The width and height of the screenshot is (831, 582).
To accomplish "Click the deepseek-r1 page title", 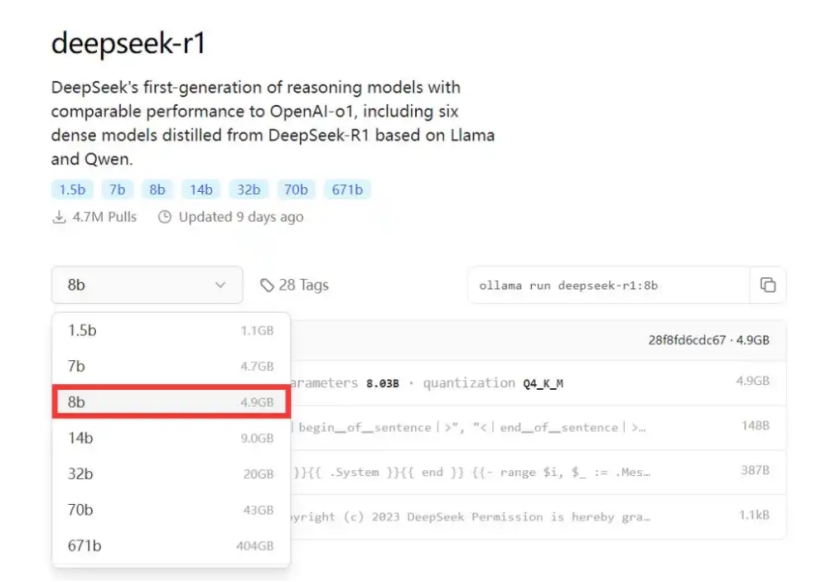I will (x=128, y=43).
